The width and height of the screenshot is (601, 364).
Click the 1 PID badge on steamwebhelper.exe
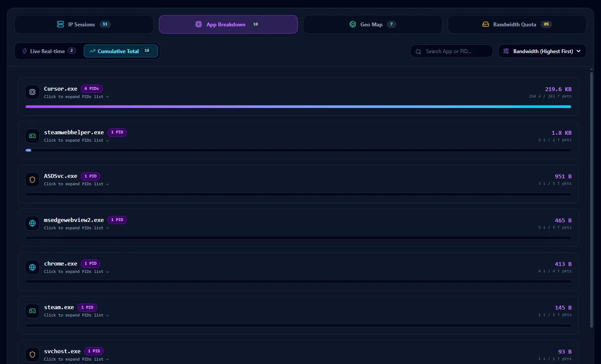[x=117, y=132]
